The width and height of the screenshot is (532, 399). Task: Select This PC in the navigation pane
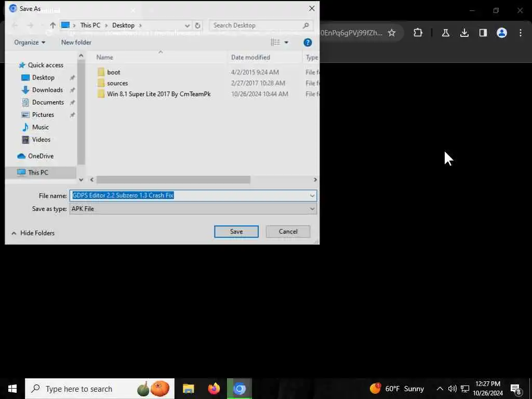click(38, 172)
